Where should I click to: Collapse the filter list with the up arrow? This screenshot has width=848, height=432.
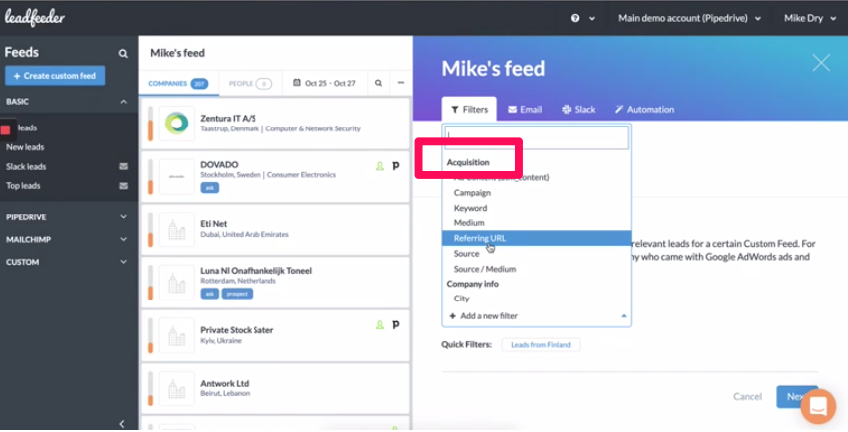click(624, 316)
